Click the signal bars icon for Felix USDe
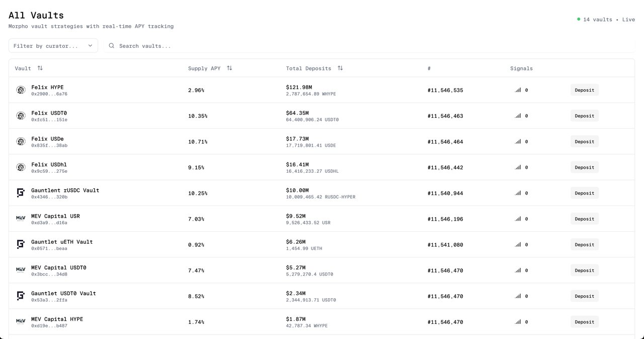The image size is (644, 339). (x=518, y=142)
